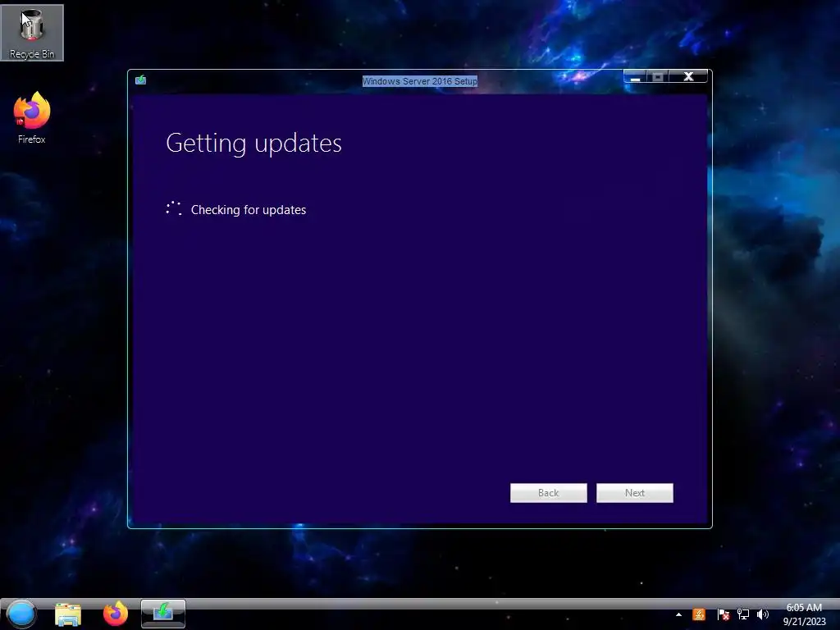This screenshot has height=630, width=840.
Task: Open the Java update tray icon
Action: (699, 614)
